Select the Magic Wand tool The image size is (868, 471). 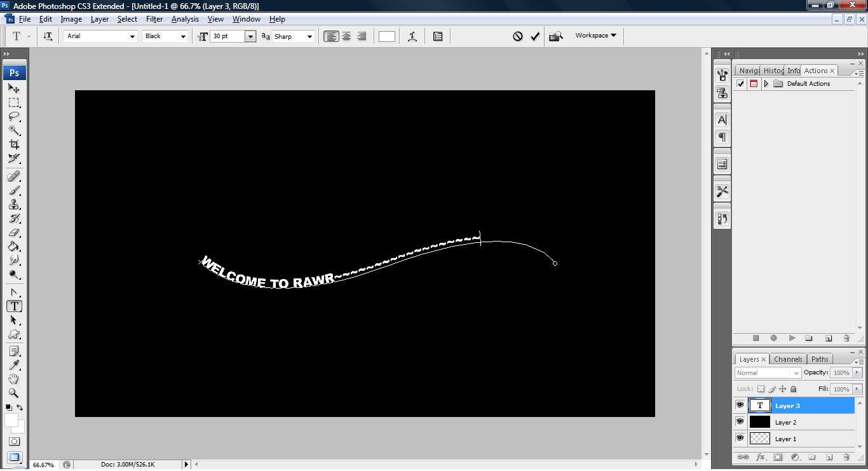click(x=14, y=130)
